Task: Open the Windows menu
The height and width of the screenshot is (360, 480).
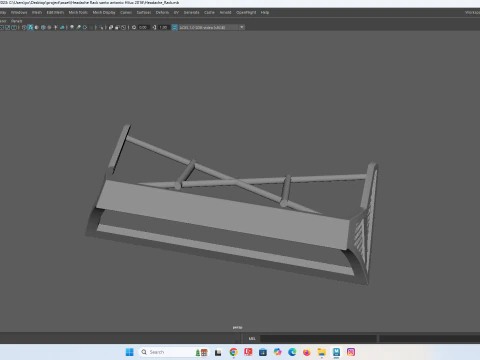Action: click(x=19, y=12)
